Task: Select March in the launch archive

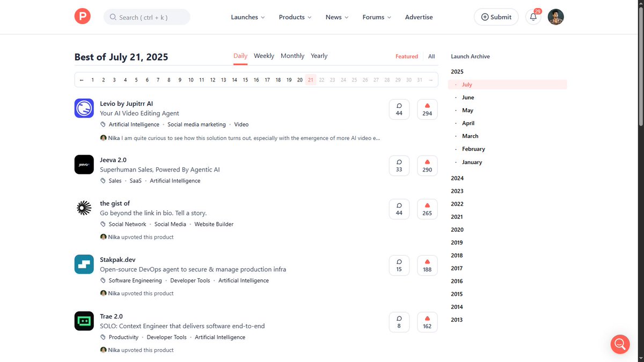Action: tap(470, 136)
